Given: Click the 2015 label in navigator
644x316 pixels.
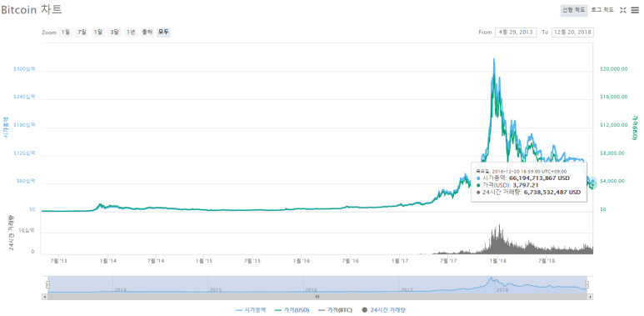Looking at the screenshot, I should click(216, 289).
